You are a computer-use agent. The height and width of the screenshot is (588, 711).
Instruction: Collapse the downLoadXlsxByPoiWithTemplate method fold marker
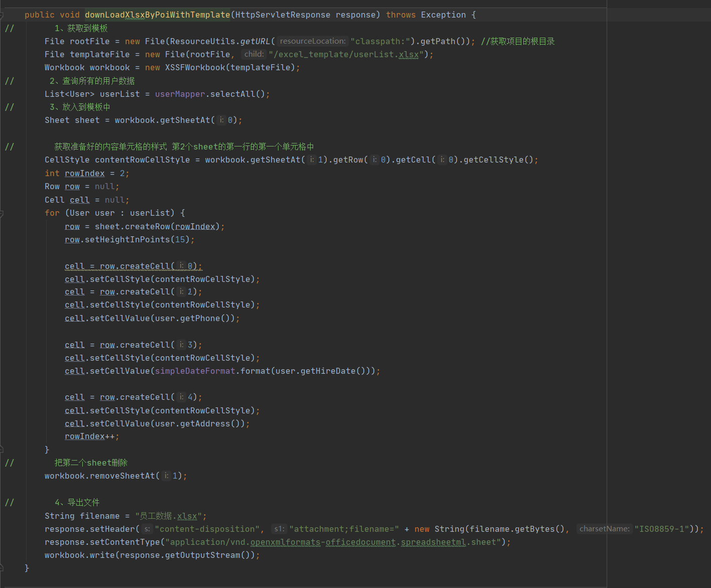pyautogui.click(x=2, y=15)
